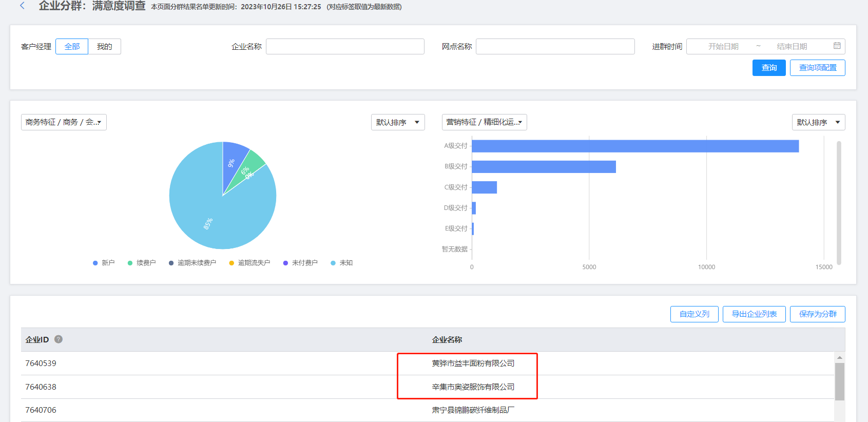The height and width of the screenshot is (422, 868).
Task: Toggle the 逾期未续费户 legend item
Action: point(192,263)
